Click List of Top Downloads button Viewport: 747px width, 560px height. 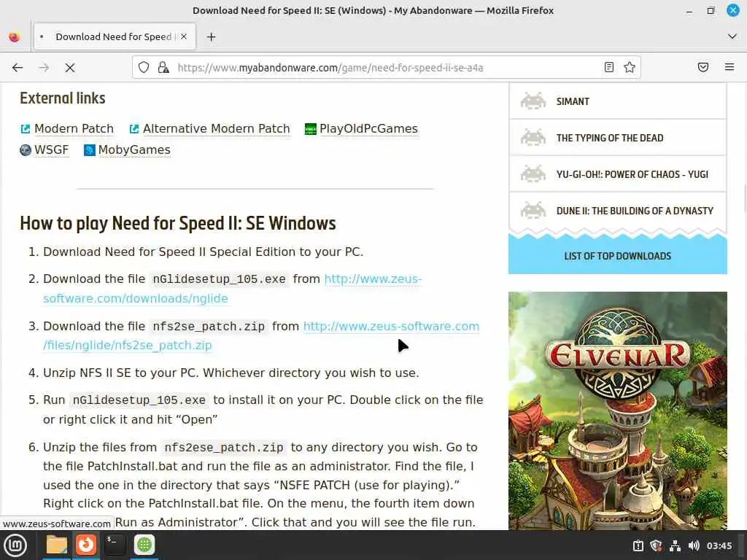tap(617, 256)
